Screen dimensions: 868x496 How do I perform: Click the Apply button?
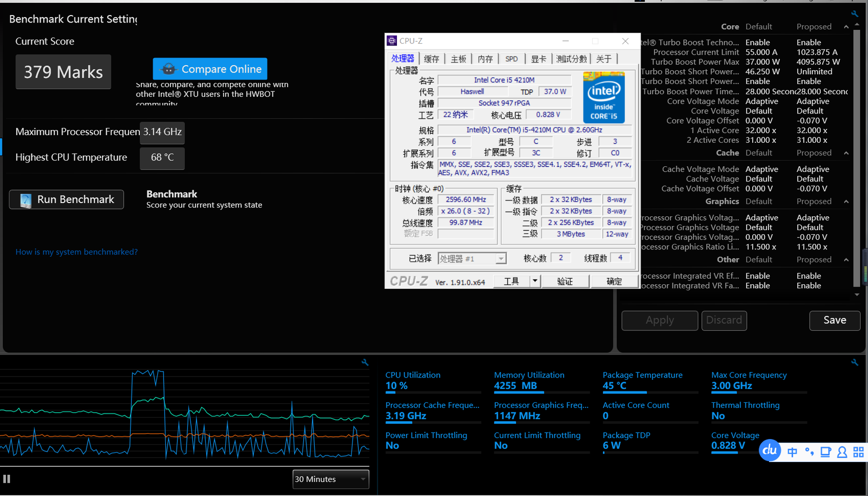pyautogui.click(x=660, y=320)
